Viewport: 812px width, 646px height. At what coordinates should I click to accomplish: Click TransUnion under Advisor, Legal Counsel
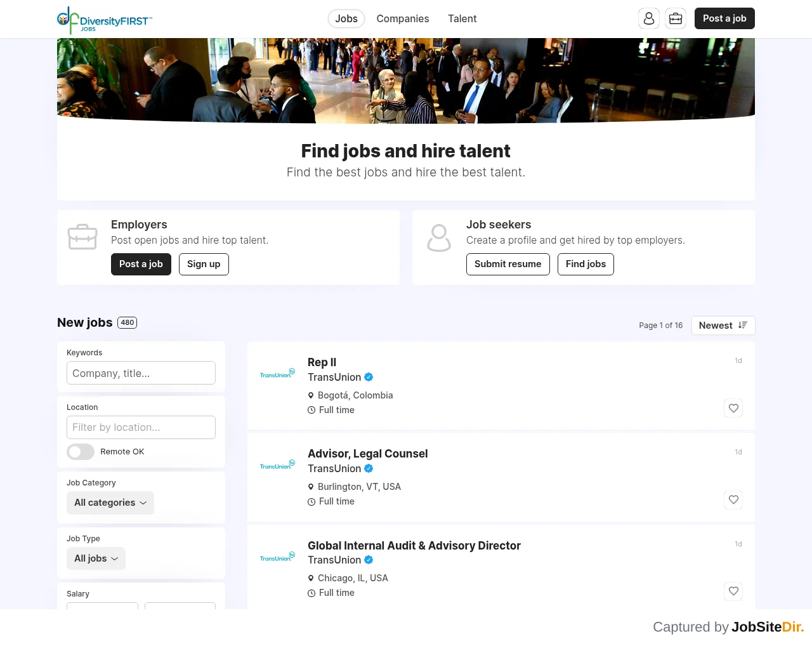pos(334,468)
